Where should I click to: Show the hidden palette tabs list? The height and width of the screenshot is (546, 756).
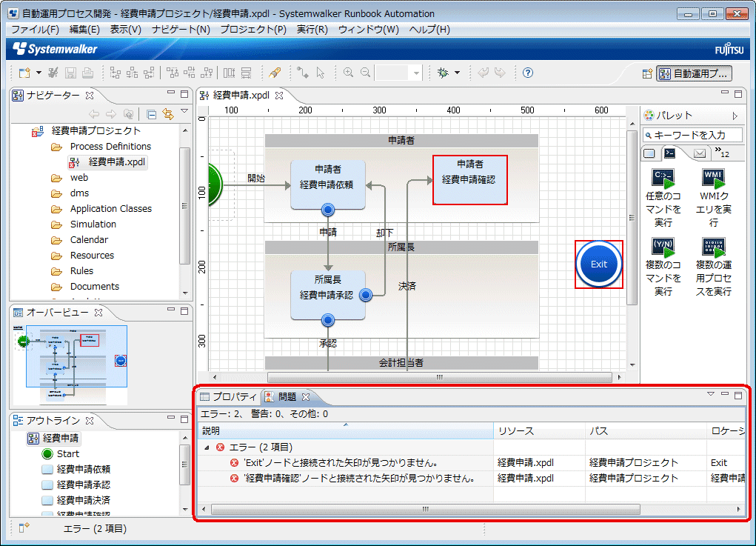coord(722,153)
